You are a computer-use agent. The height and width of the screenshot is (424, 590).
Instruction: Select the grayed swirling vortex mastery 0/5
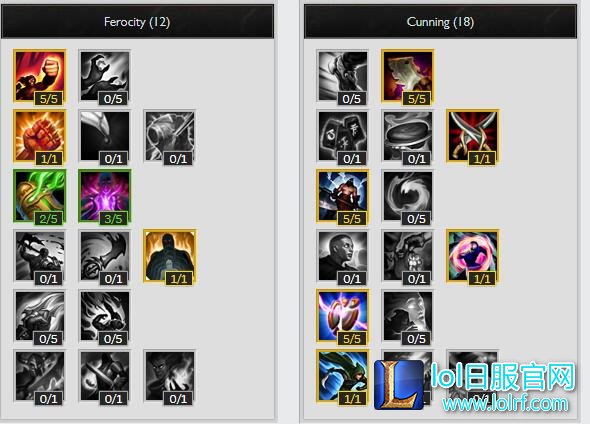click(x=408, y=196)
